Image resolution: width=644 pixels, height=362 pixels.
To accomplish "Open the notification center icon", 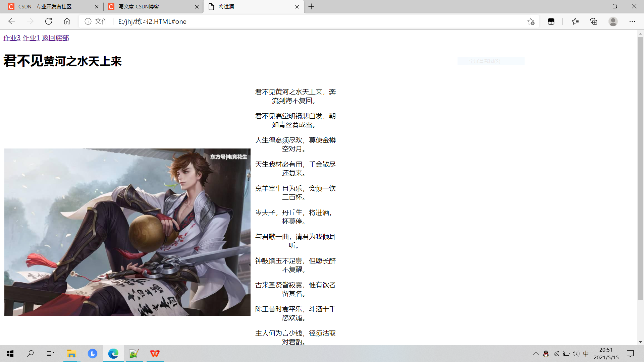I will [x=630, y=354].
